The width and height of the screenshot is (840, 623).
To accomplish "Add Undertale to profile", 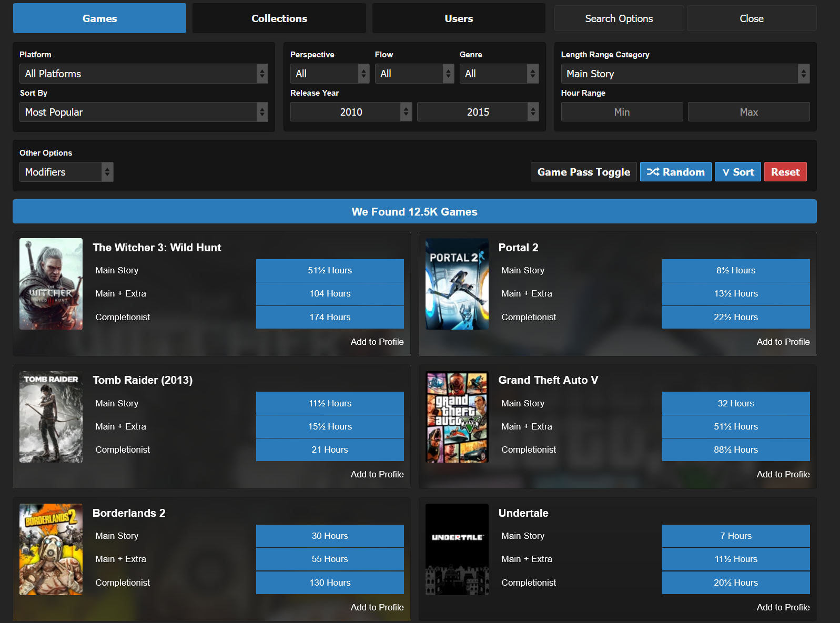I will tap(783, 607).
